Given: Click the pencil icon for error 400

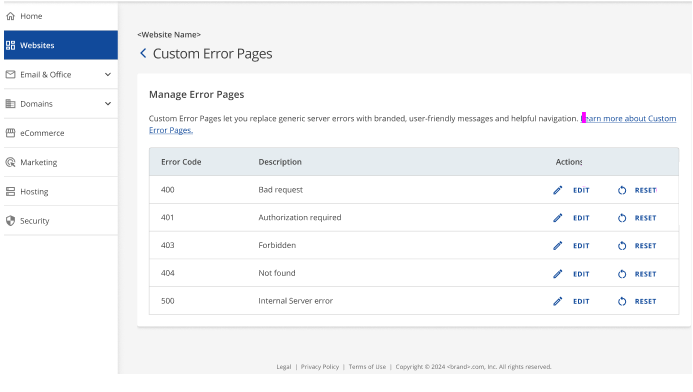Looking at the screenshot, I should click(x=558, y=190).
